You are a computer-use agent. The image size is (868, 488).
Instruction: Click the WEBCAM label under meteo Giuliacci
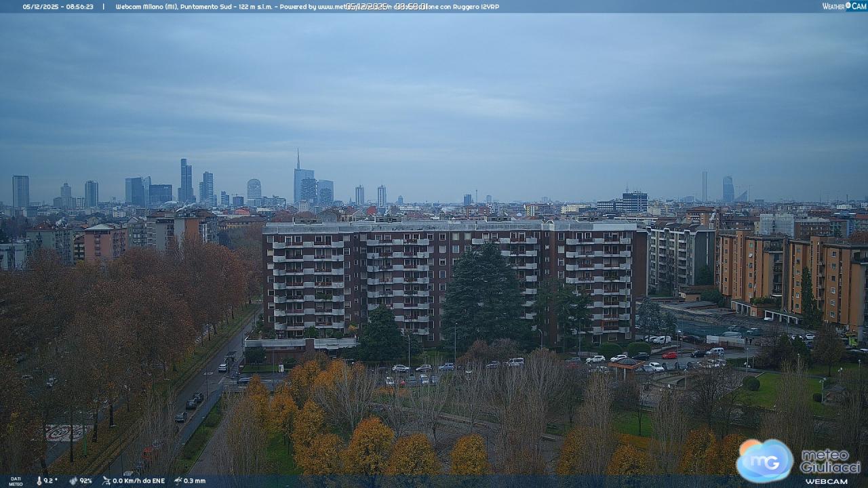826,481
